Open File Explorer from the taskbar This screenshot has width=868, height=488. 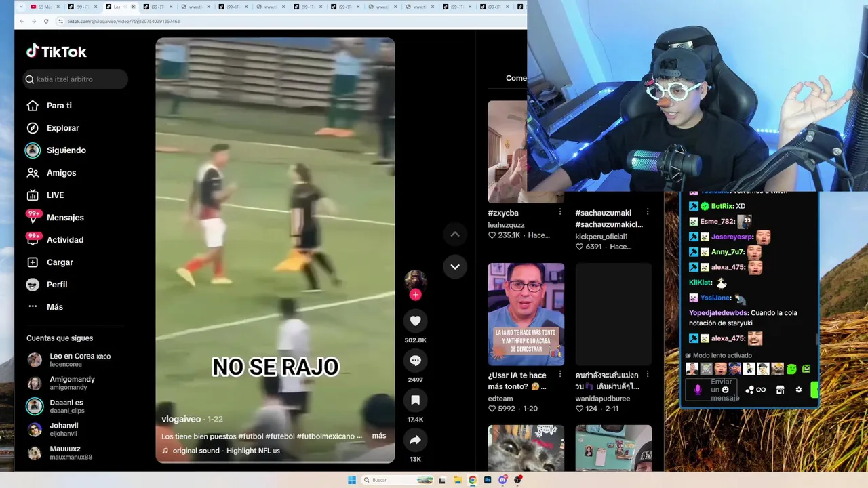click(x=457, y=480)
